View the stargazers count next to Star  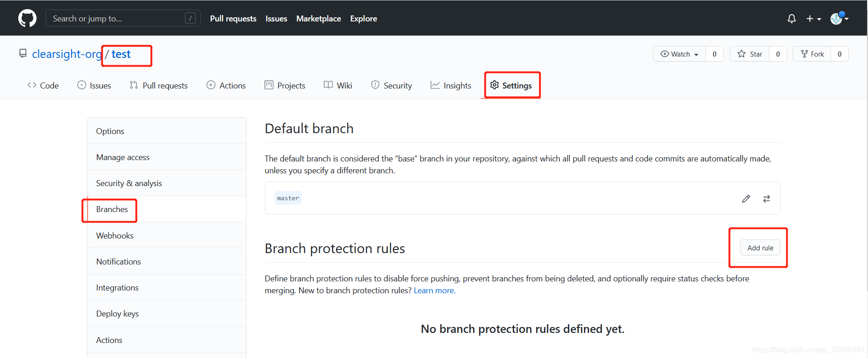(x=778, y=54)
